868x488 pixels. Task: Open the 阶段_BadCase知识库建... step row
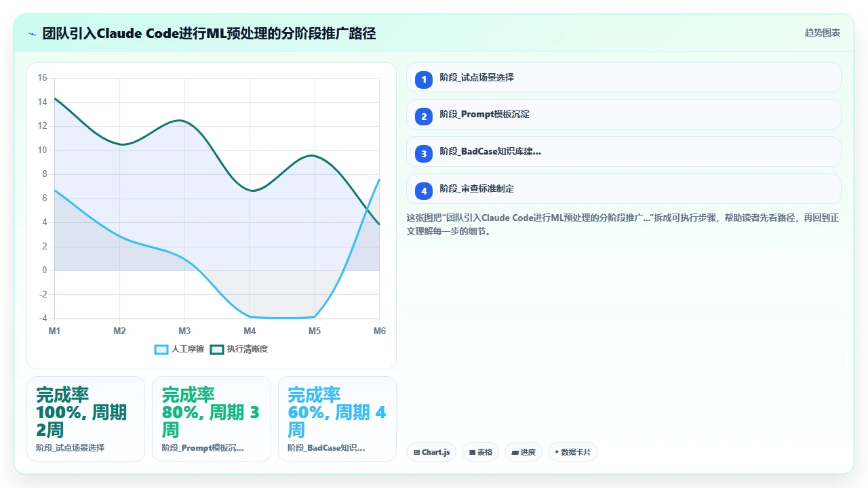(x=624, y=152)
